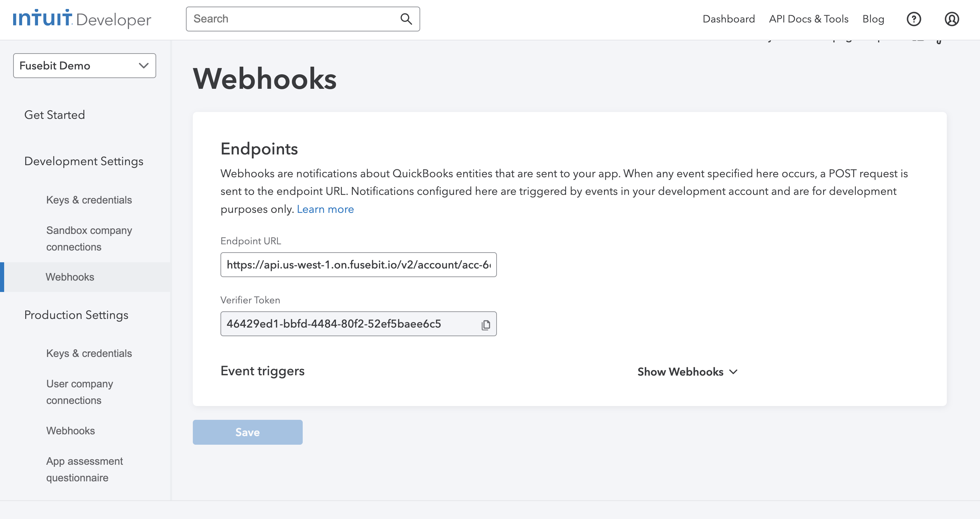Open Production Keys & credentials

coord(89,353)
